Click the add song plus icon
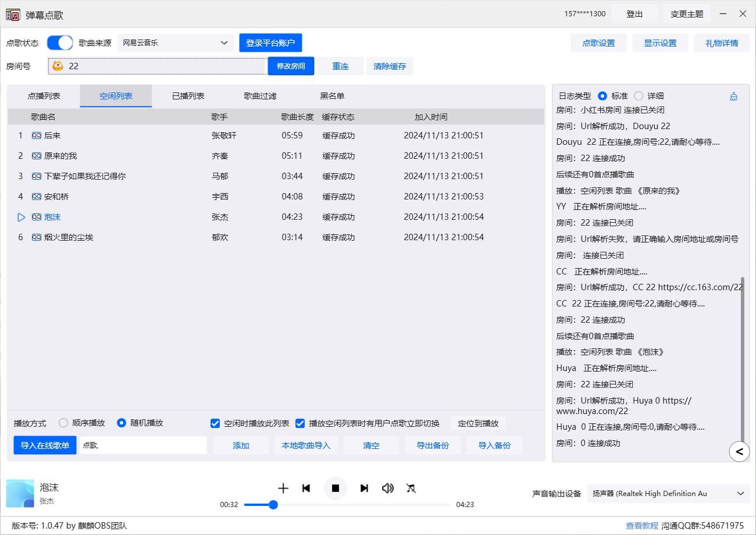Image resolution: width=756 pixels, height=535 pixels. click(283, 488)
